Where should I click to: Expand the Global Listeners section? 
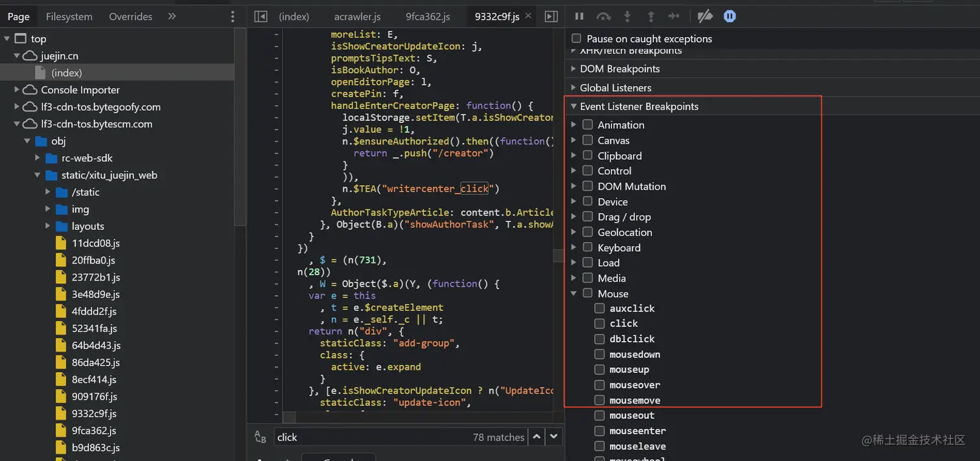[574, 87]
